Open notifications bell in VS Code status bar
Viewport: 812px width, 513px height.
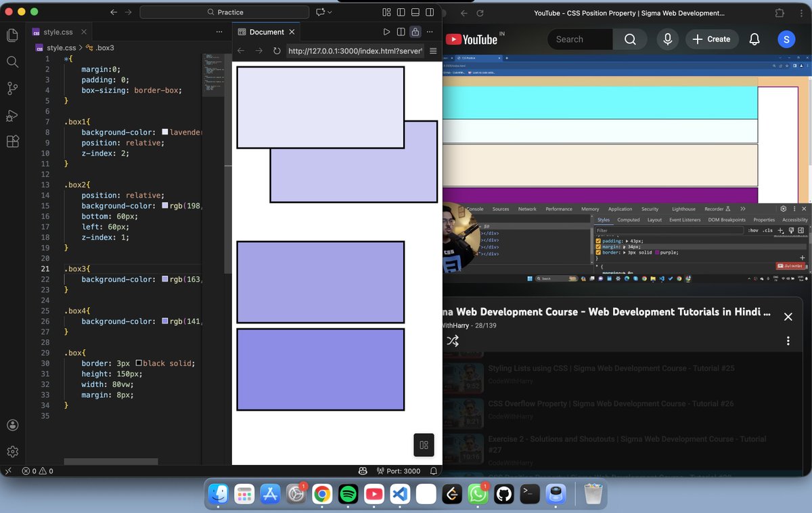(x=434, y=471)
